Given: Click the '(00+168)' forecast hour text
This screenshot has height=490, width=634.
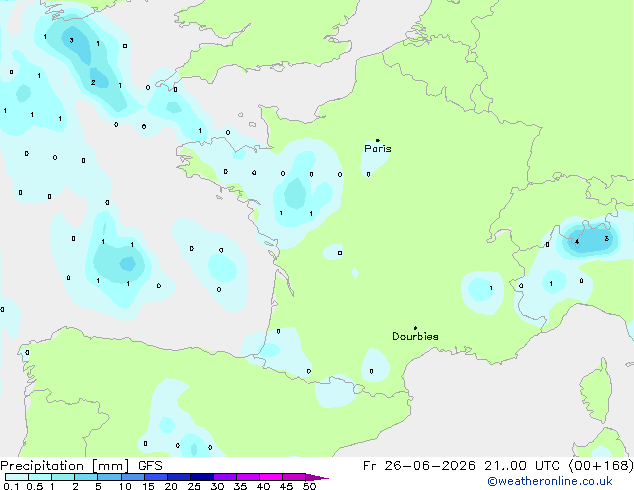Looking at the screenshot, I should pyautogui.click(x=601, y=466).
